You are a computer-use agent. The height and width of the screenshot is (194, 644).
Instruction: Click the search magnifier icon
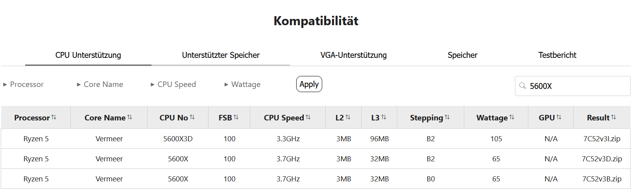pyautogui.click(x=522, y=86)
